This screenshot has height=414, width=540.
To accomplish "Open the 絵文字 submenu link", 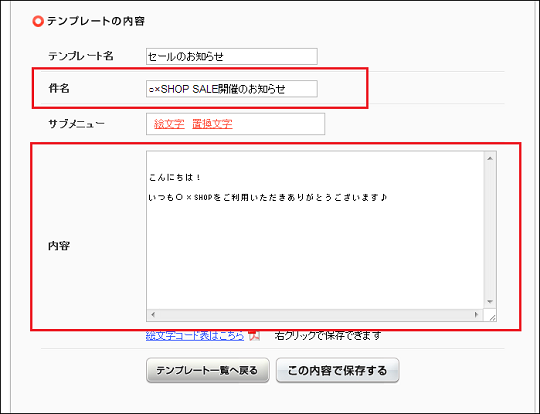I will click(169, 124).
